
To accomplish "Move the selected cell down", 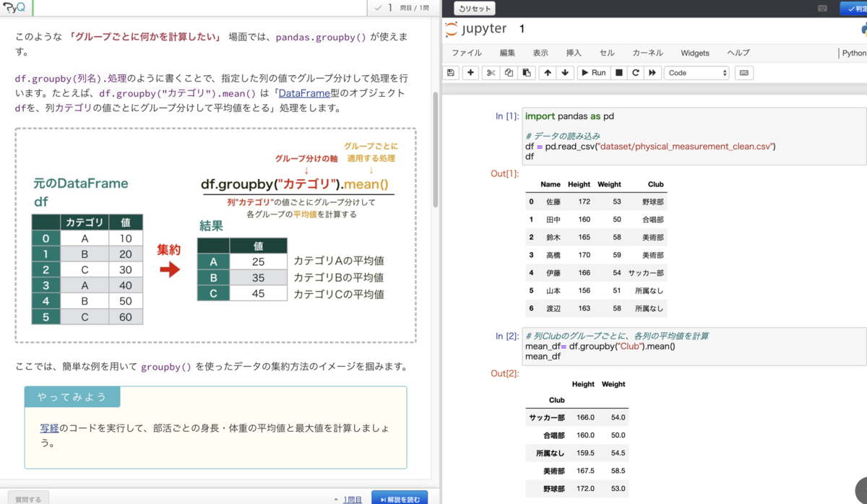I will pyautogui.click(x=565, y=73).
